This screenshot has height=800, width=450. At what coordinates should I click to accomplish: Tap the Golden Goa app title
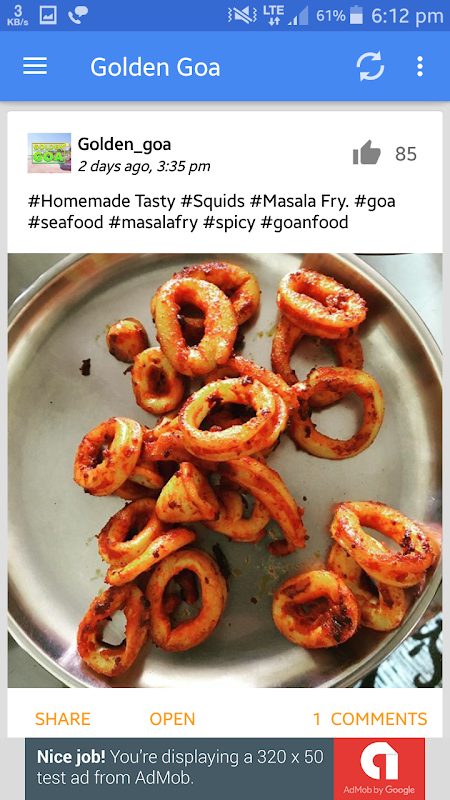coord(155,67)
